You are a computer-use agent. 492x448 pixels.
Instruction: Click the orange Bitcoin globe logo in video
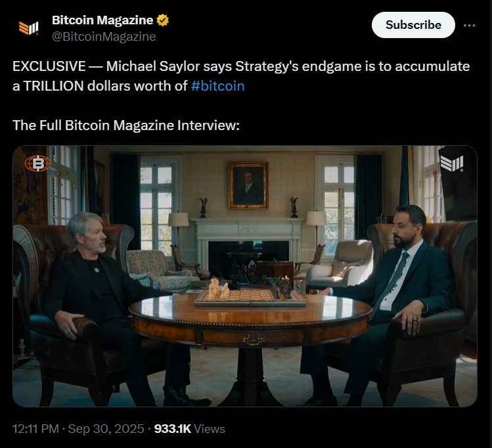tap(37, 164)
